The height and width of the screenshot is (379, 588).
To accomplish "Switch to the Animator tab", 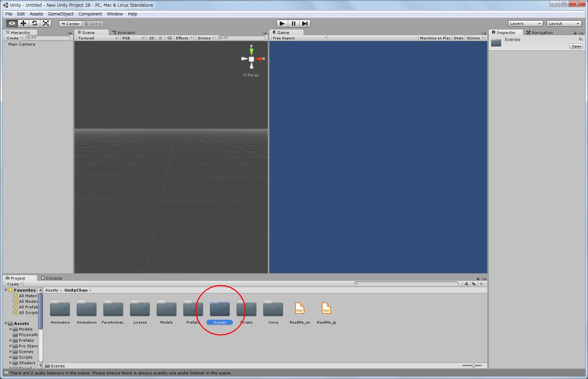I will (x=124, y=33).
